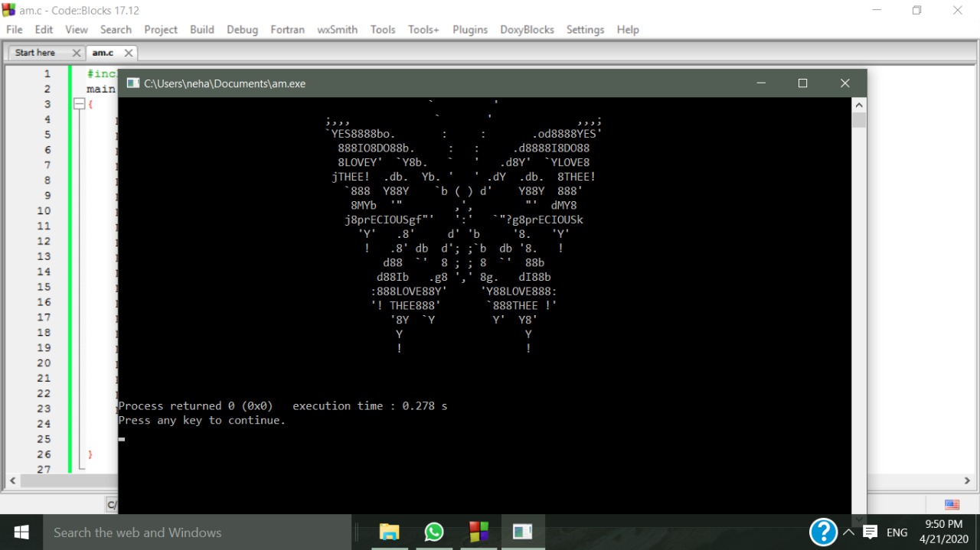Open the Edit menu
Image resolution: width=980 pixels, height=550 pixels.
click(x=44, y=30)
